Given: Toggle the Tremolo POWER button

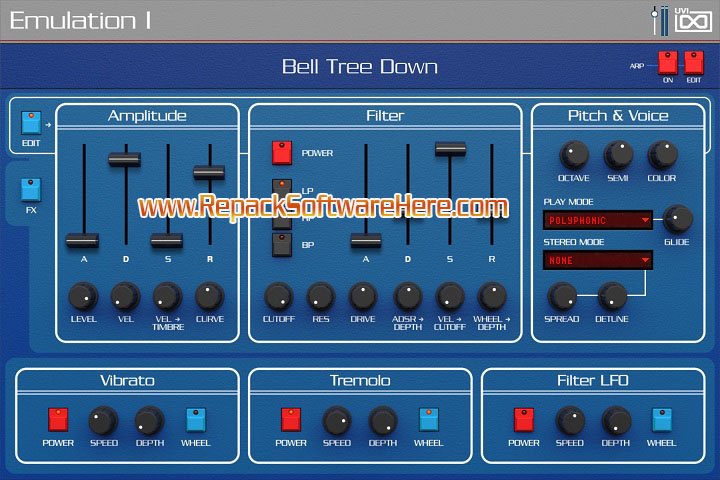Looking at the screenshot, I should [x=291, y=419].
